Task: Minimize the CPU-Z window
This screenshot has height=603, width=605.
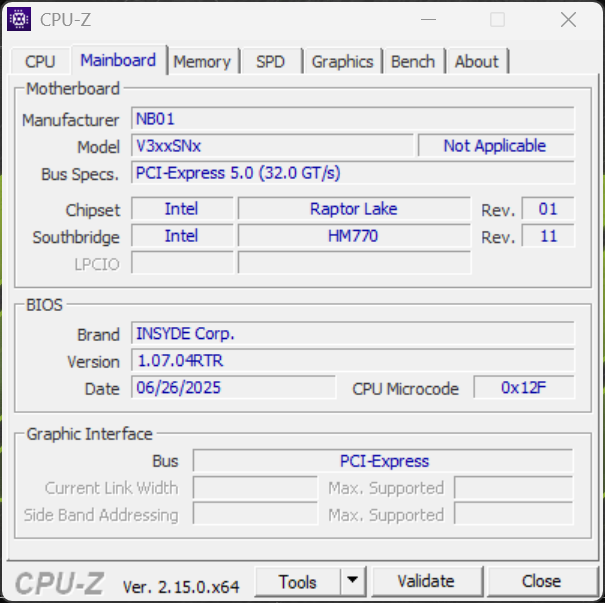Action: [x=428, y=19]
